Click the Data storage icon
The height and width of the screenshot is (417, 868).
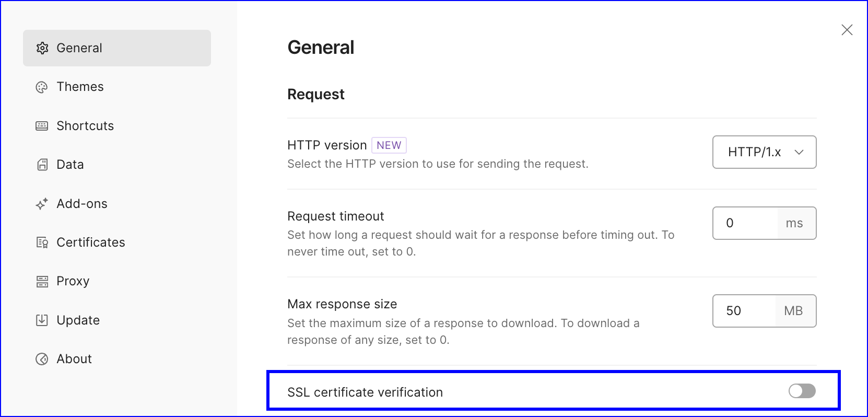tap(42, 165)
